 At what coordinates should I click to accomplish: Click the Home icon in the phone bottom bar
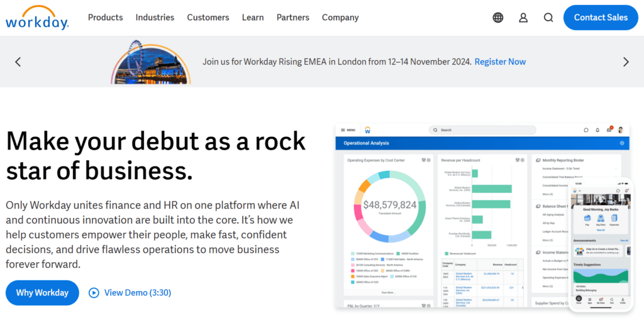click(579, 300)
